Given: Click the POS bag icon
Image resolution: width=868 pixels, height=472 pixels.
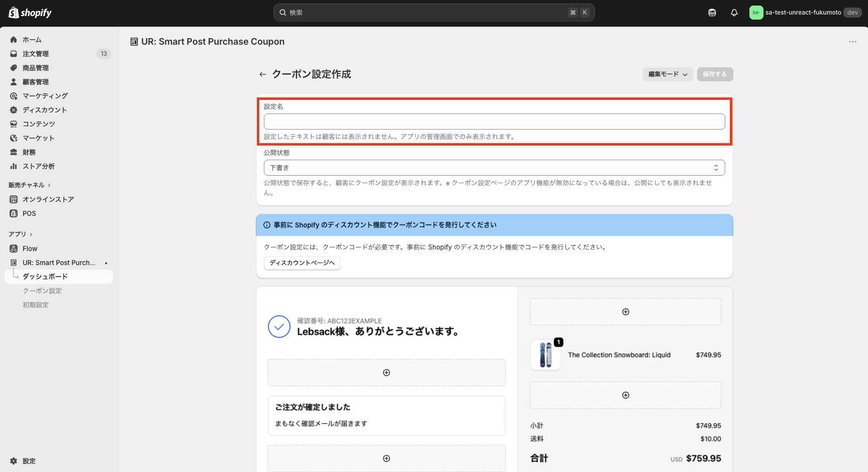Looking at the screenshot, I should [14, 213].
